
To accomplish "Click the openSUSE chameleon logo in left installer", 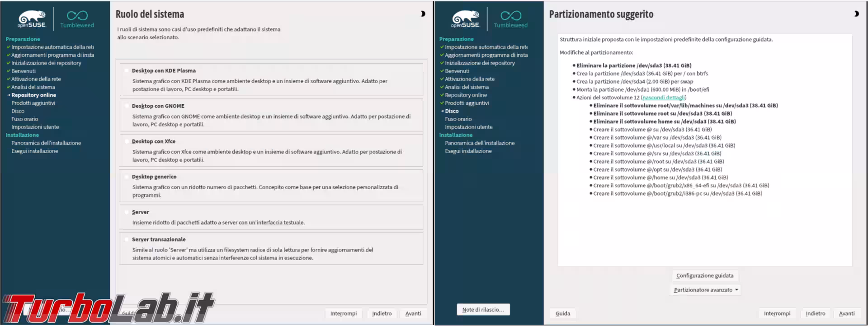I will 32,19.
